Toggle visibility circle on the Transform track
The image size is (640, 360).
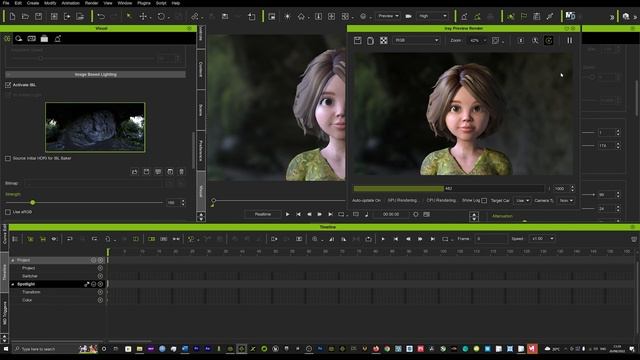pyautogui.click(x=100, y=292)
